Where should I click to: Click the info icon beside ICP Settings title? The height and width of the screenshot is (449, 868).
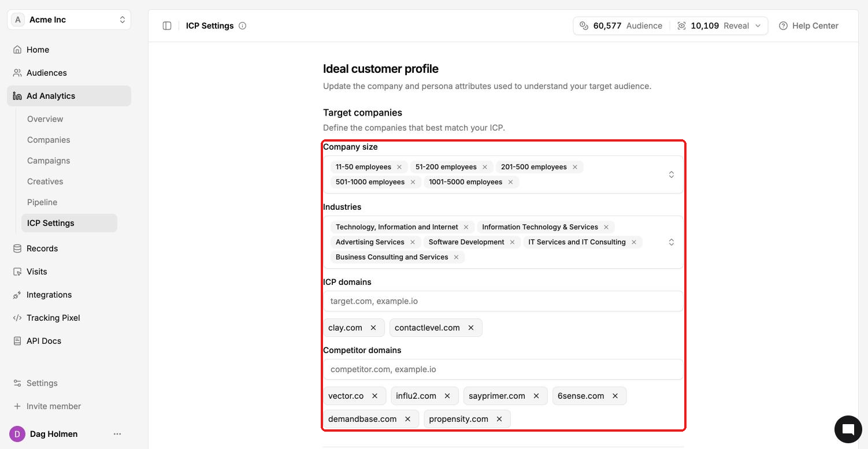[x=243, y=26]
